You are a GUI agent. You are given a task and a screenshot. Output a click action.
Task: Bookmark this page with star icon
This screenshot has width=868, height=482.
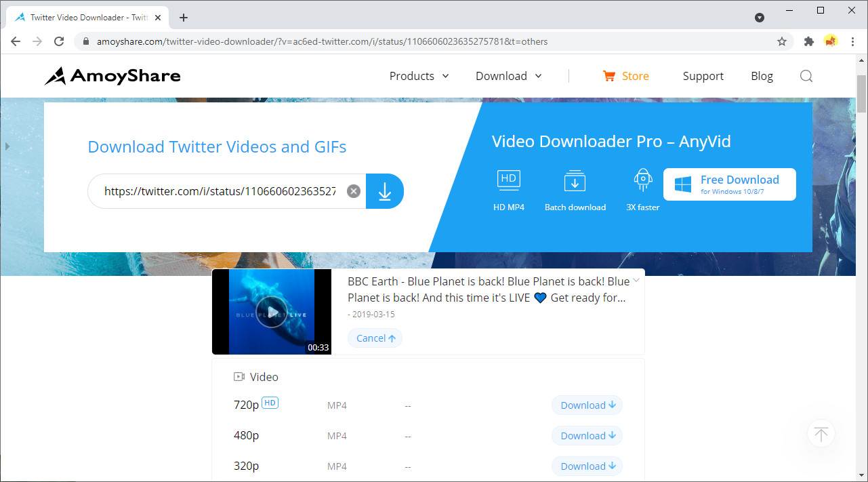(x=782, y=41)
